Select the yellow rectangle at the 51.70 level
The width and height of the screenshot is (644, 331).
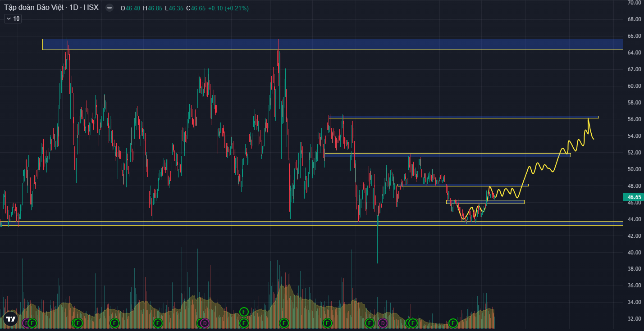pos(448,155)
